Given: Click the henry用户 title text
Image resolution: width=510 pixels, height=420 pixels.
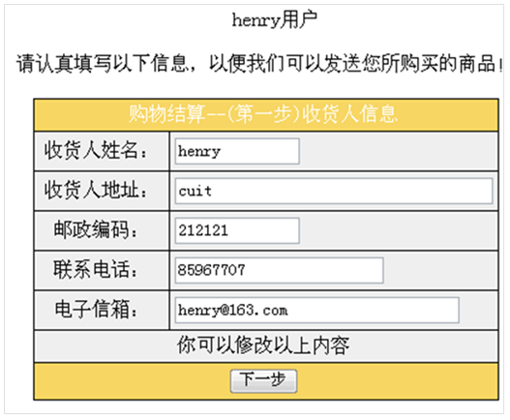Looking at the screenshot, I should pos(275,20).
